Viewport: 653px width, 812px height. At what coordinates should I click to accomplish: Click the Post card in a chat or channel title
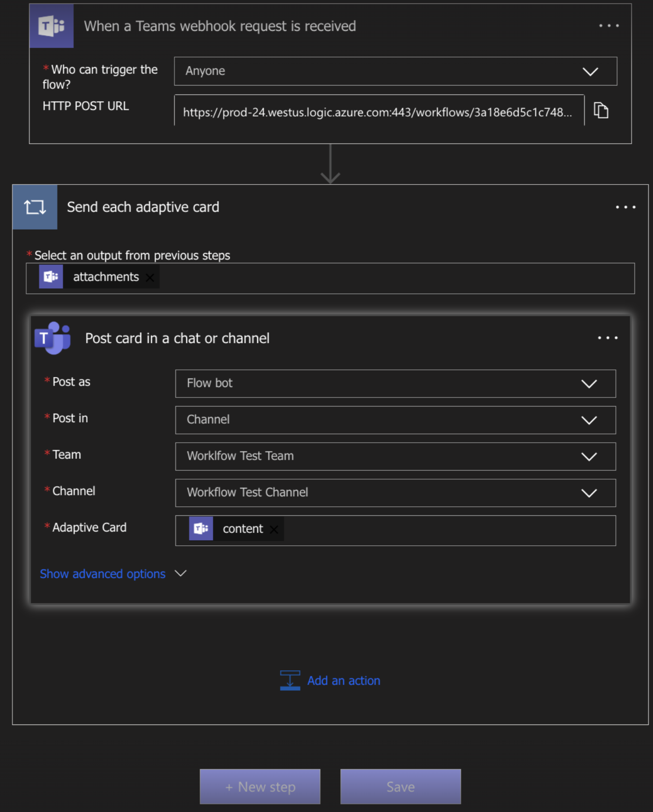click(x=177, y=338)
